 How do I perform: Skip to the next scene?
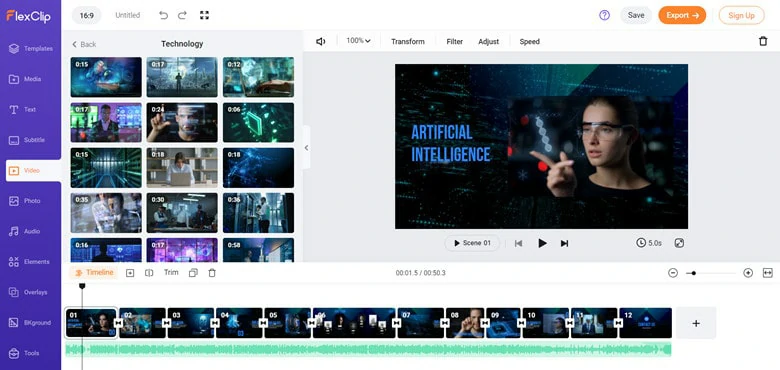tap(565, 243)
